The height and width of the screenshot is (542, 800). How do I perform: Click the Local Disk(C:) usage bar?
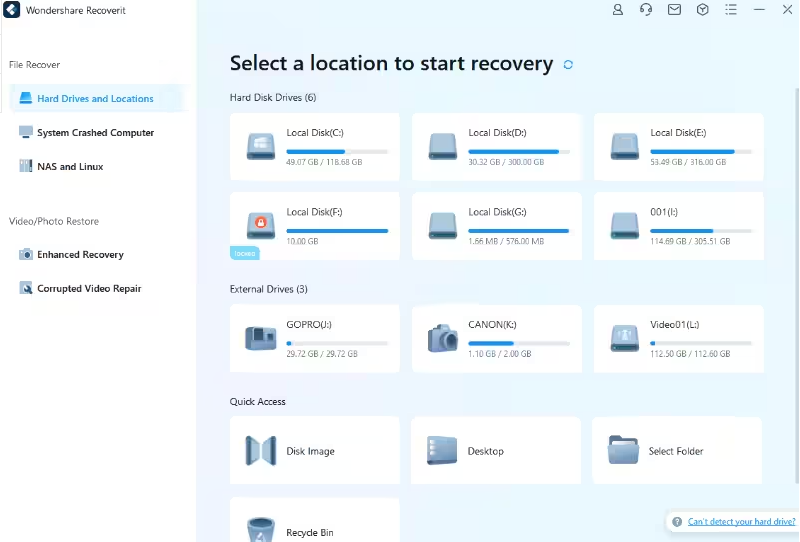coord(337,152)
